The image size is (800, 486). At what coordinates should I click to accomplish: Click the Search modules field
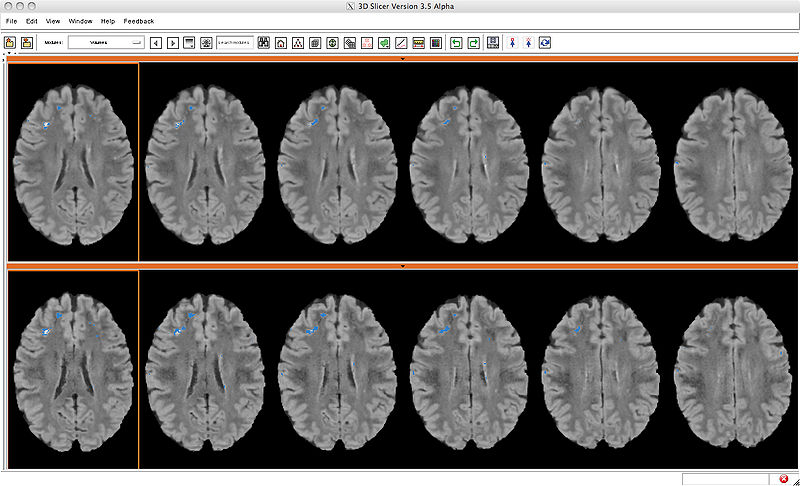[x=233, y=43]
